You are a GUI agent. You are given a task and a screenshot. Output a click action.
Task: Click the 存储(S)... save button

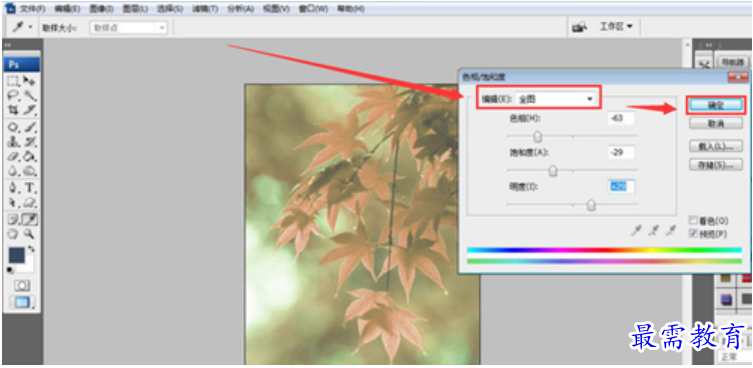[x=716, y=165]
